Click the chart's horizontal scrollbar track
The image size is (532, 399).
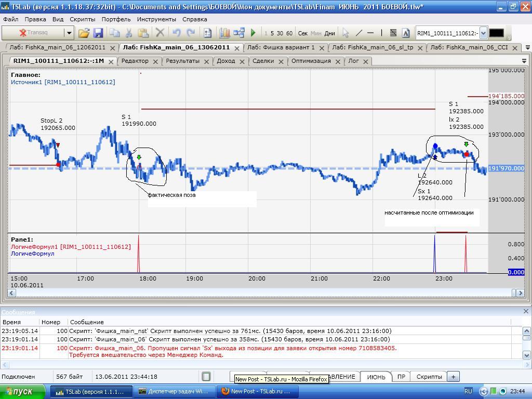(260, 292)
